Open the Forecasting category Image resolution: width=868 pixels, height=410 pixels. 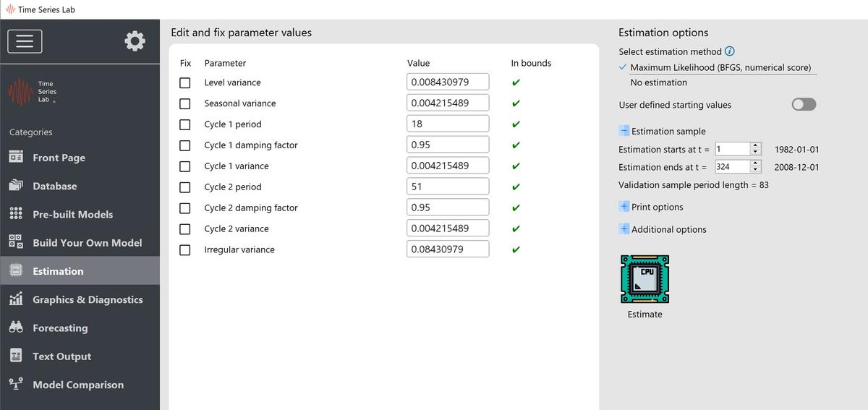[60, 328]
